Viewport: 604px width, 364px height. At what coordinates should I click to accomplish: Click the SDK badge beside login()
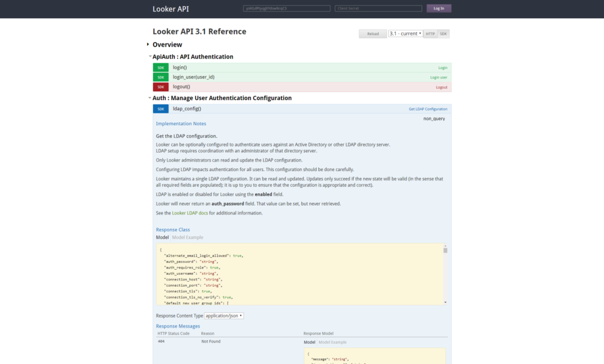160,67
